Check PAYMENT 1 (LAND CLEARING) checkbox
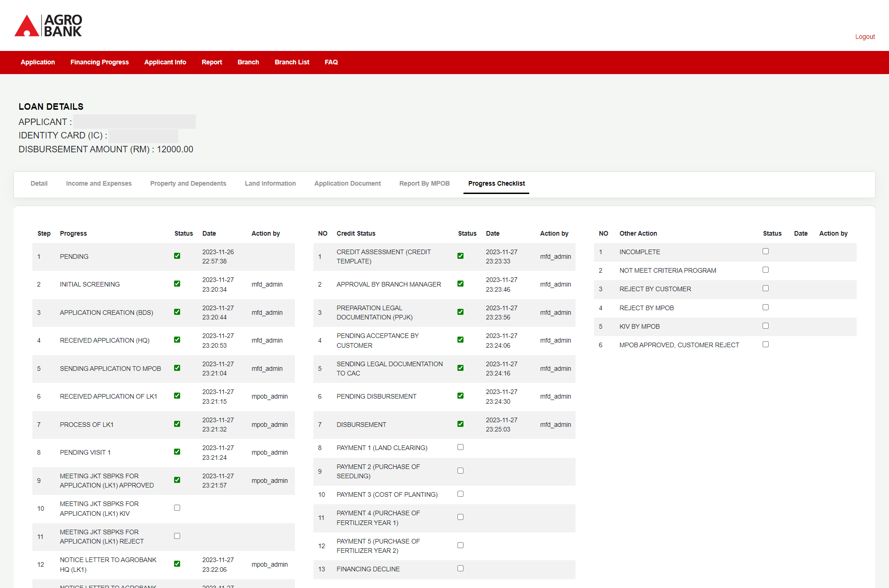The height and width of the screenshot is (588, 889). coord(460,447)
